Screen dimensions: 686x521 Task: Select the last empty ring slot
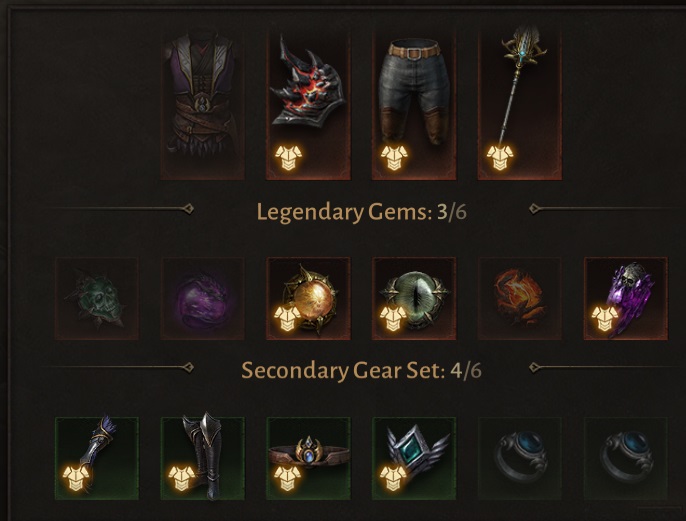point(626,458)
